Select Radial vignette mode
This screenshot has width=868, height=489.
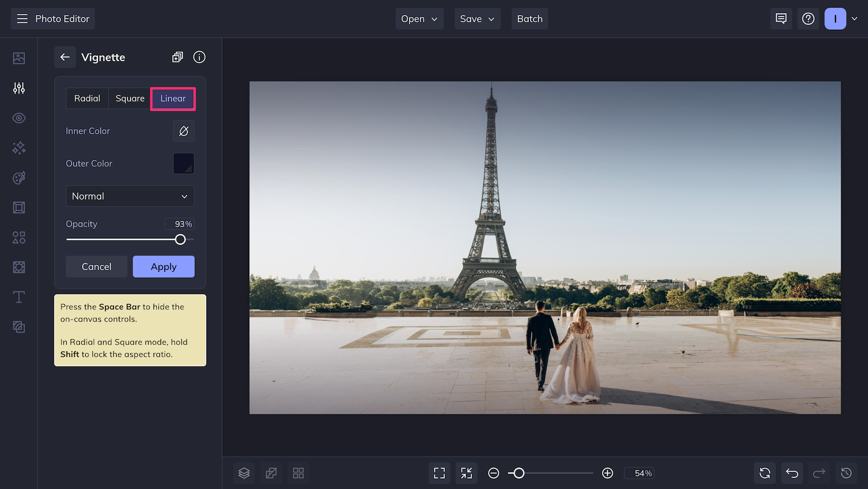click(87, 99)
